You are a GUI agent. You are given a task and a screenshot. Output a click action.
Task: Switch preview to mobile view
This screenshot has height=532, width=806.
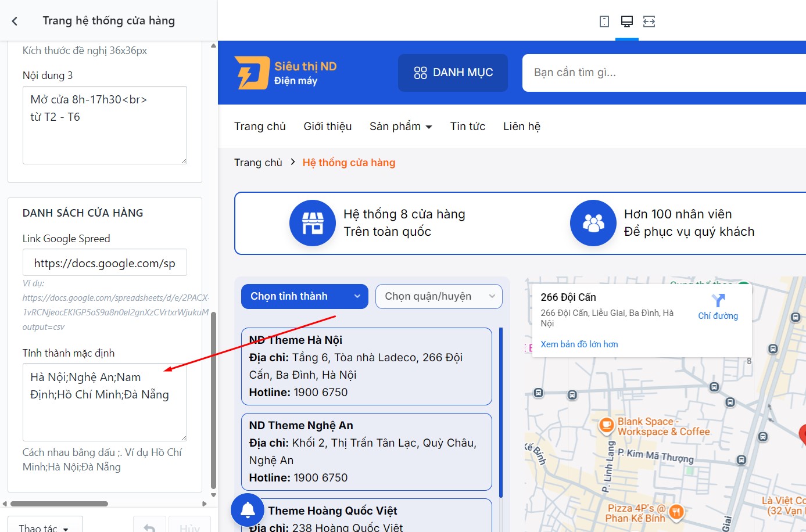point(604,21)
